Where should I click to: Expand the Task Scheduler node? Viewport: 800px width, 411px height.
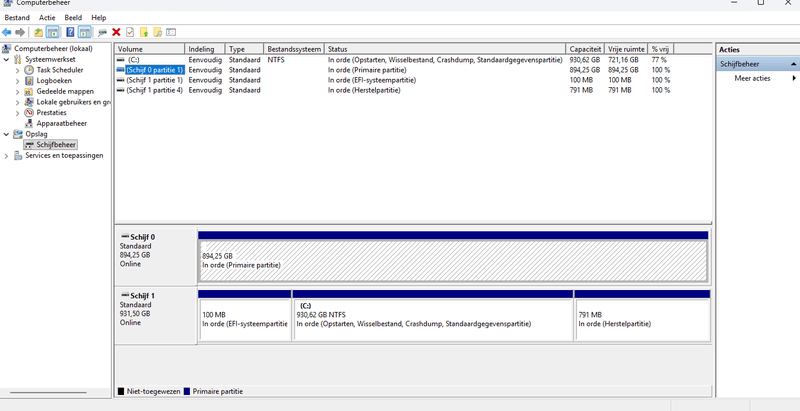pyautogui.click(x=17, y=70)
